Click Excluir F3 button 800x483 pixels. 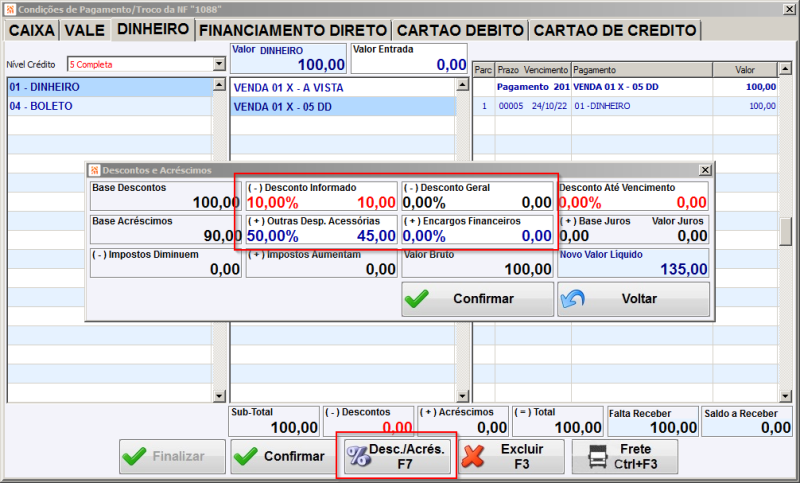click(511, 456)
